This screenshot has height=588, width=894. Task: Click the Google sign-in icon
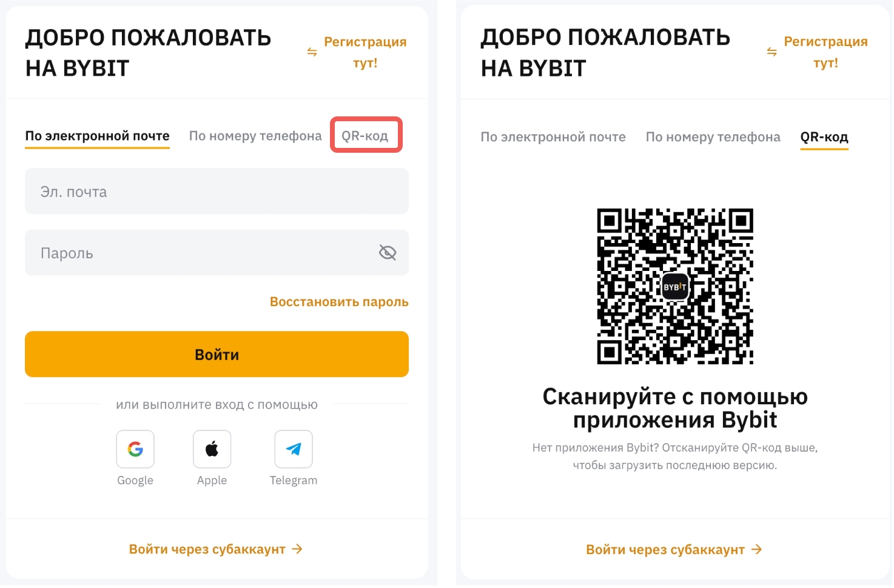[x=135, y=449]
